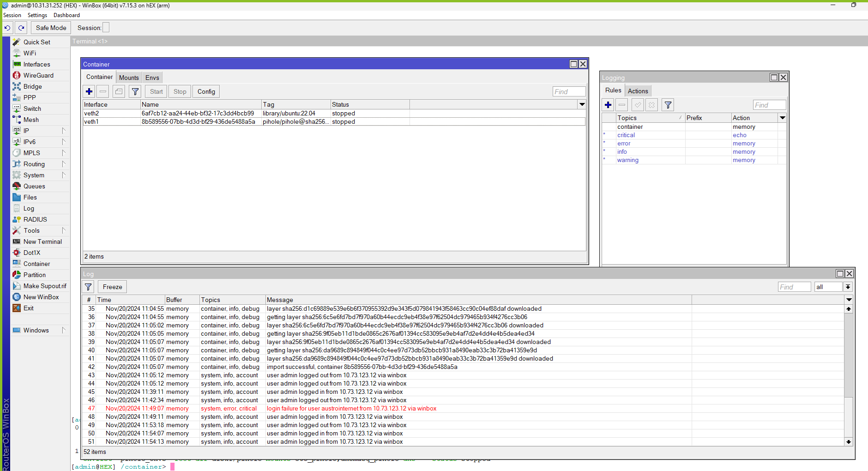Expand the IP submenu
The height and width of the screenshot is (471, 868).
(64, 131)
